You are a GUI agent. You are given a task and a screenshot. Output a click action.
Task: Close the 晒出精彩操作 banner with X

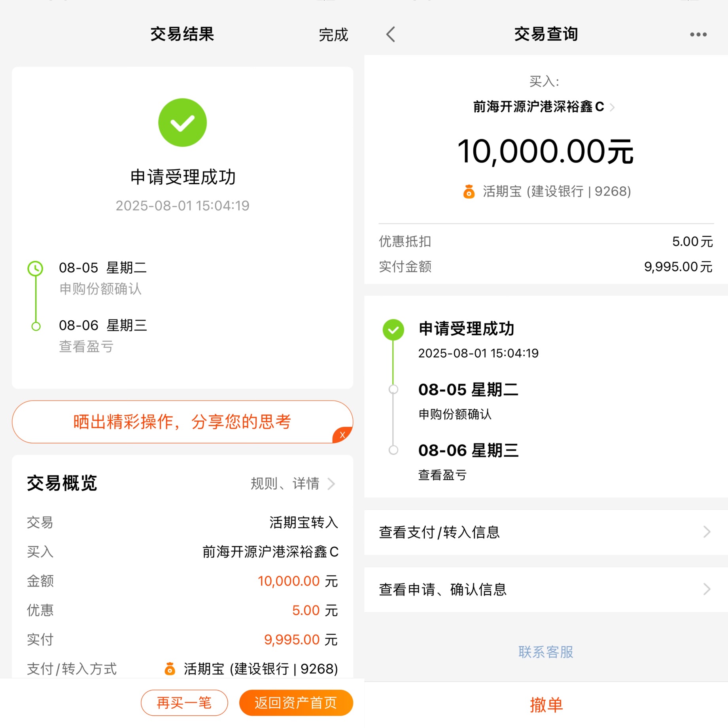point(342,435)
